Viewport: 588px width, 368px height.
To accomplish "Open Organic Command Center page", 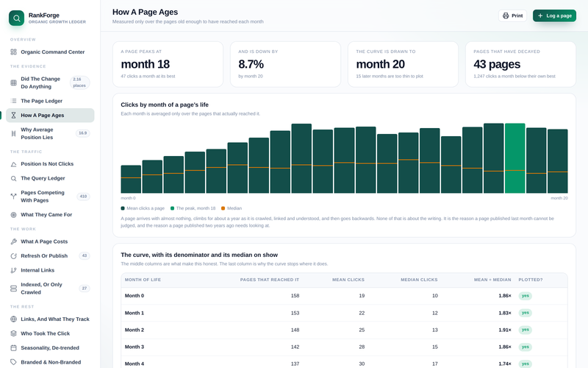I will click(50, 52).
